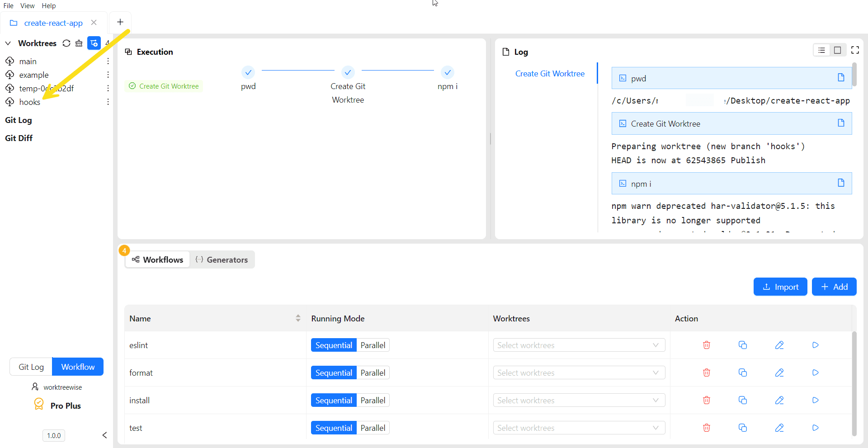Switch Log panel to list view

pos(821,50)
